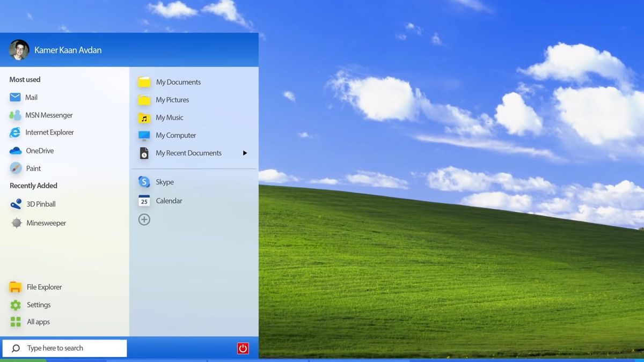Click the plus icon to add a shortcut
Viewport: 644px width, 362px height.
(144, 219)
